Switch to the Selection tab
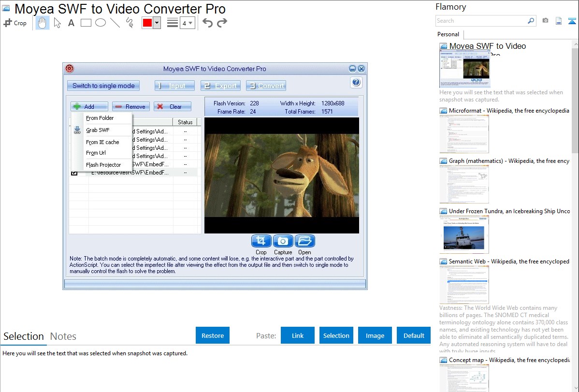This screenshot has width=579, height=392. [24, 336]
